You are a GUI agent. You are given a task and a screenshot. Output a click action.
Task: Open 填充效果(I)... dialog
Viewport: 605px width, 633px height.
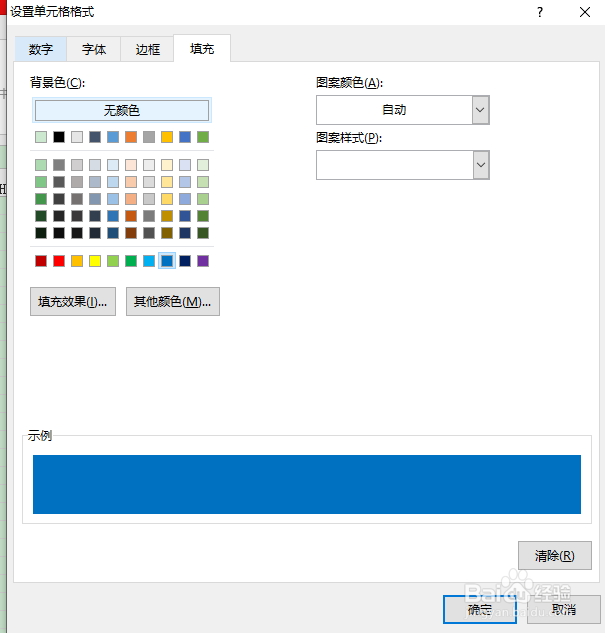point(73,302)
